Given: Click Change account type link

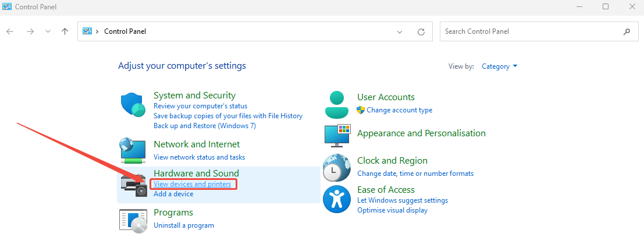Looking at the screenshot, I should pos(399,110).
